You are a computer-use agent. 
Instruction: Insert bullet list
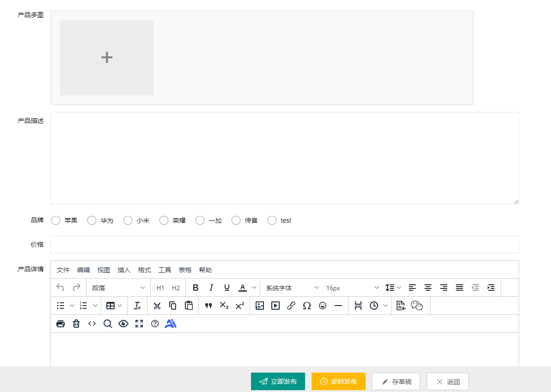tap(61, 306)
